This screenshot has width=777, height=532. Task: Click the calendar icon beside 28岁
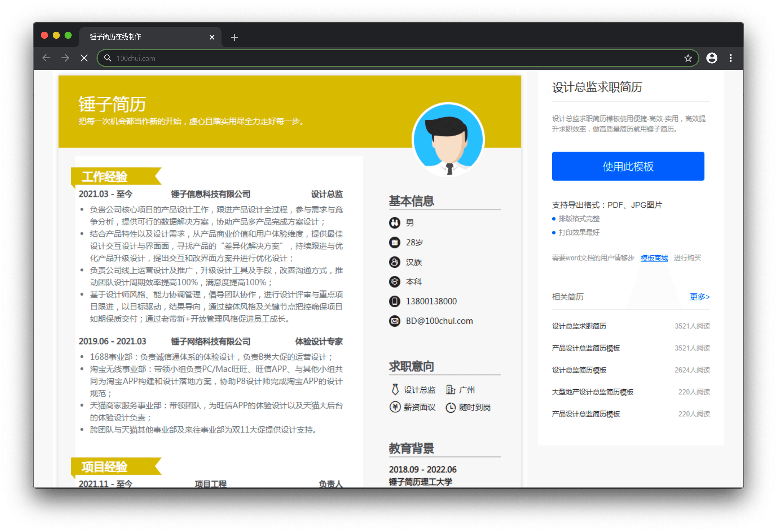394,242
